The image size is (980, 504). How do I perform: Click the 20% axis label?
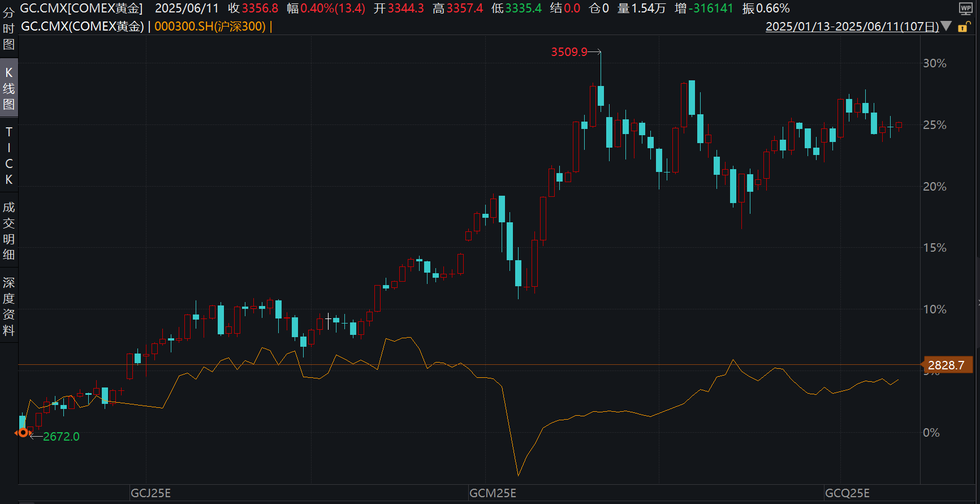point(934,187)
